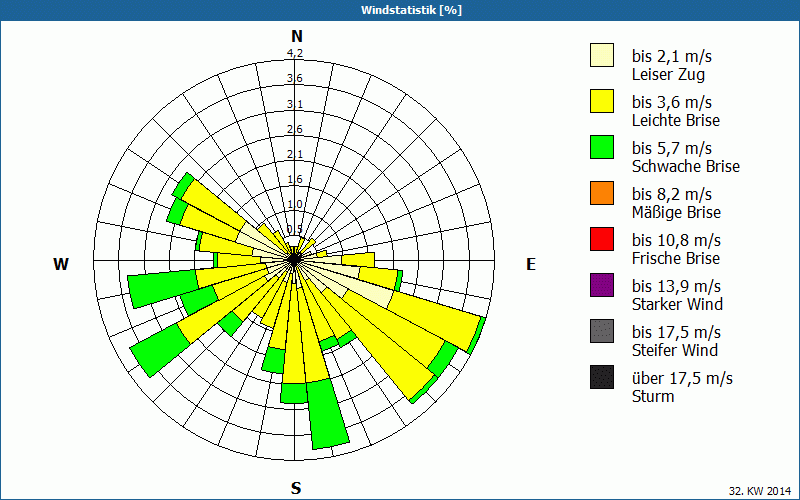
Task: Select the "bis 5,7 m/s" legend text
Action: click(x=671, y=148)
